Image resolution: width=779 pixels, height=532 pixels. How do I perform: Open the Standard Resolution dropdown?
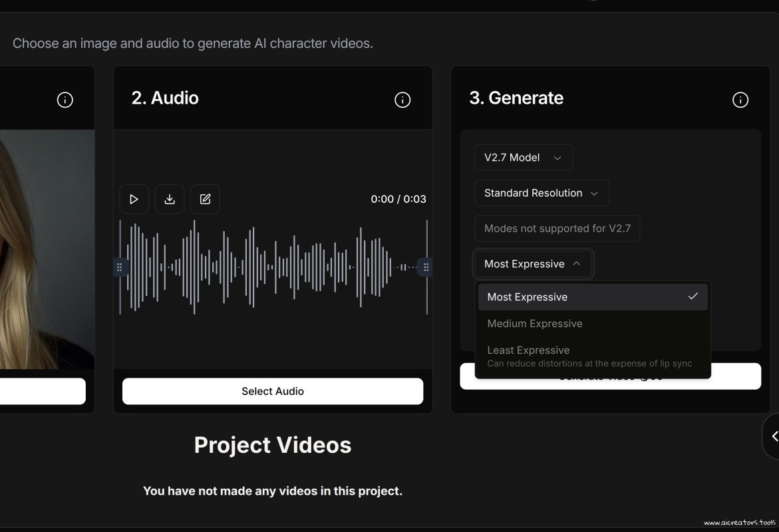click(542, 193)
